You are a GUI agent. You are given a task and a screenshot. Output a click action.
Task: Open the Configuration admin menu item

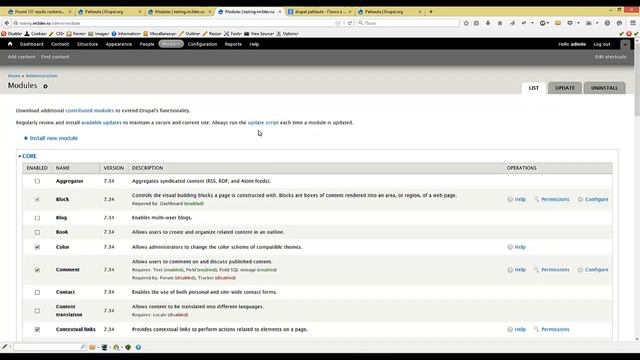[x=202, y=44]
